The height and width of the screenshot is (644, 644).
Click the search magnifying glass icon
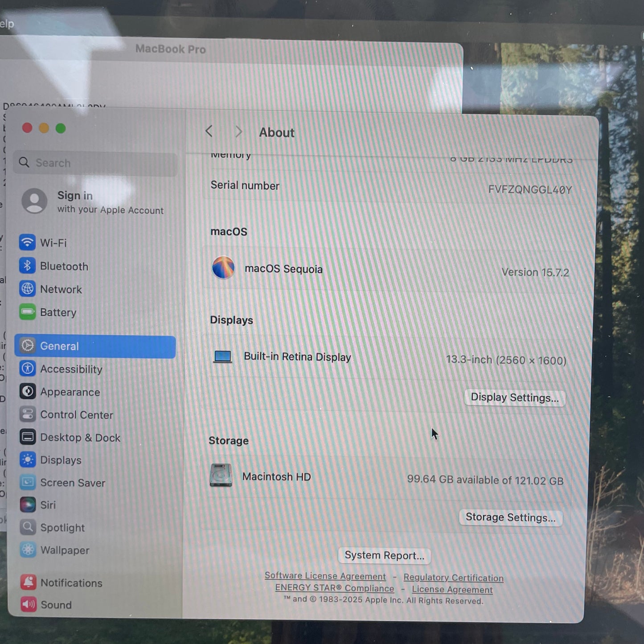(24, 162)
